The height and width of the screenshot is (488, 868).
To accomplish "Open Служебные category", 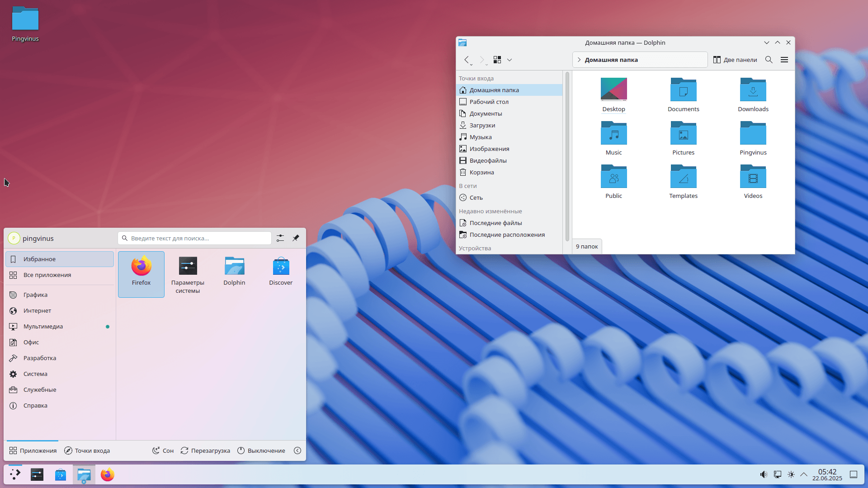I will 60,389.
